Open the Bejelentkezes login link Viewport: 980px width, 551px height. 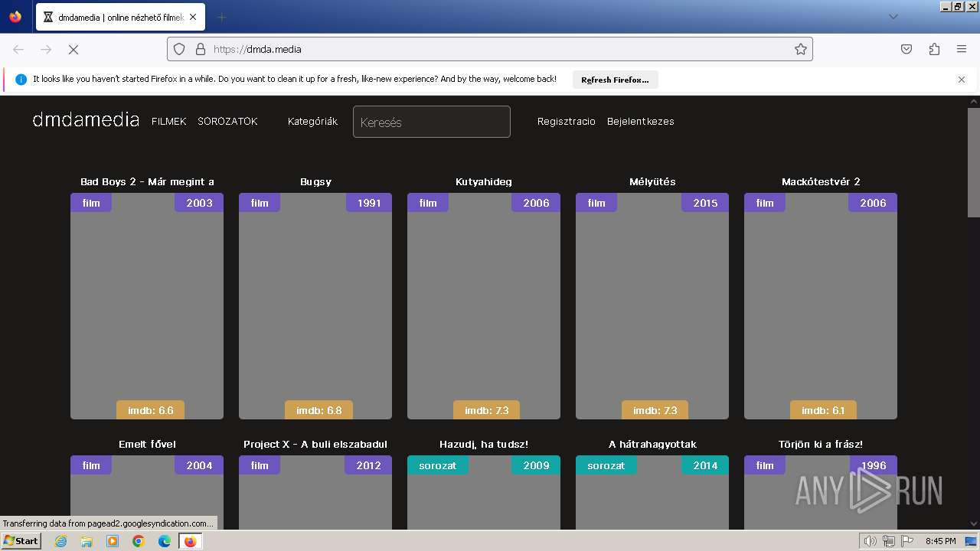pos(641,122)
